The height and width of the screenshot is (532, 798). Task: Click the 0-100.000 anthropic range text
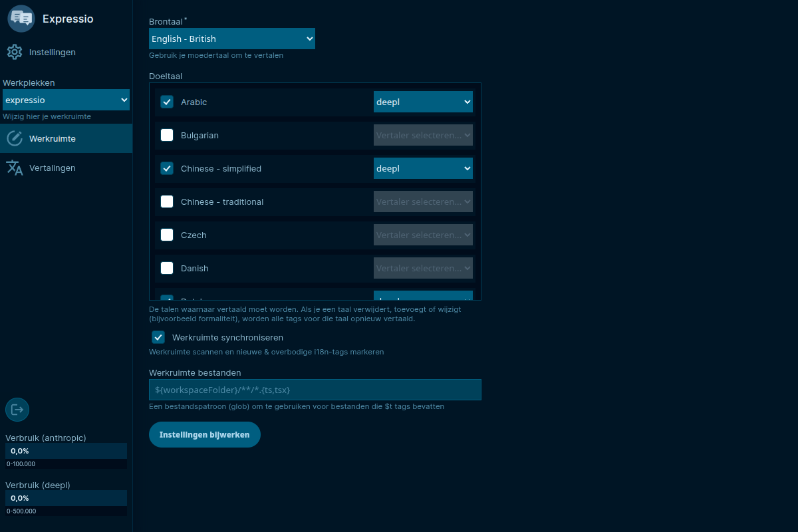21,464
